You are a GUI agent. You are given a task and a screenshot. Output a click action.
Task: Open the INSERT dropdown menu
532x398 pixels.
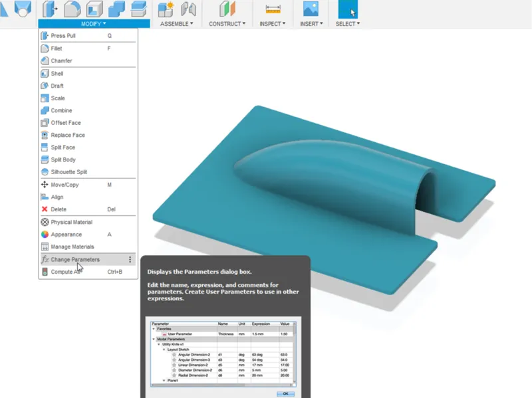pyautogui.click(x=311, y=24)
